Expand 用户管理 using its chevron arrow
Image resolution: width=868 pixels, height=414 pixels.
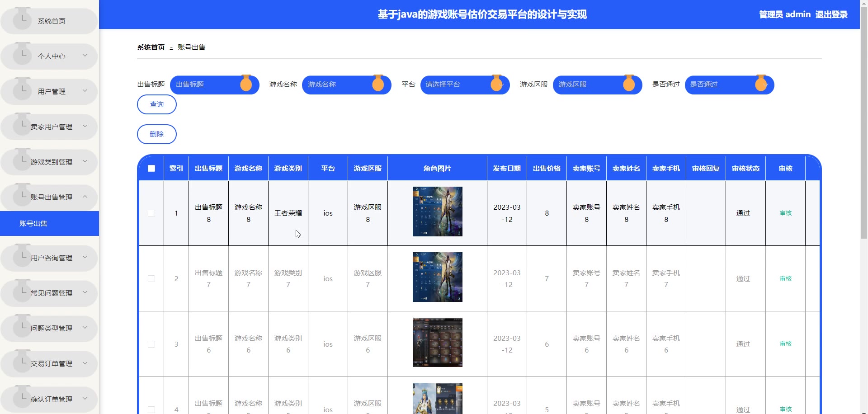pos(85,91)
